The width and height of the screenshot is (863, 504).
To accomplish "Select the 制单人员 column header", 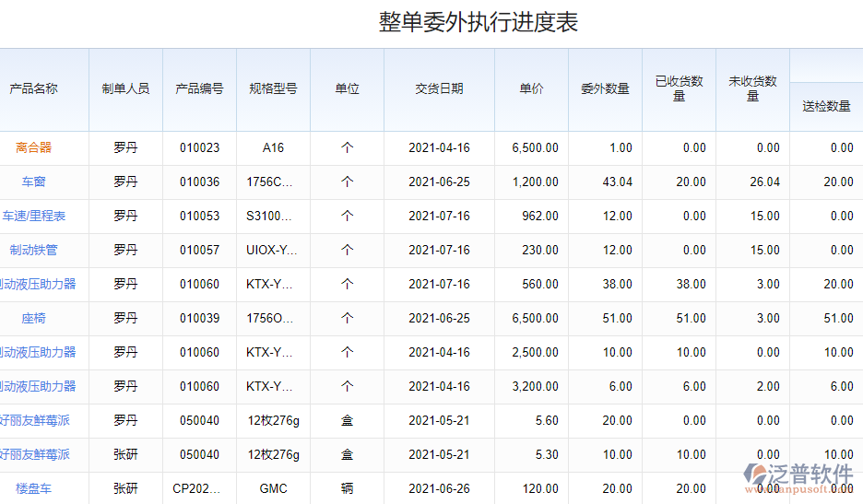I will (x=125, y=88).
